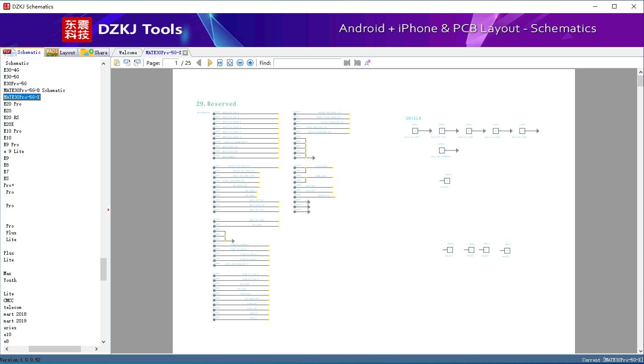Collapse the sidebar with the red splitter arrow

108,210
